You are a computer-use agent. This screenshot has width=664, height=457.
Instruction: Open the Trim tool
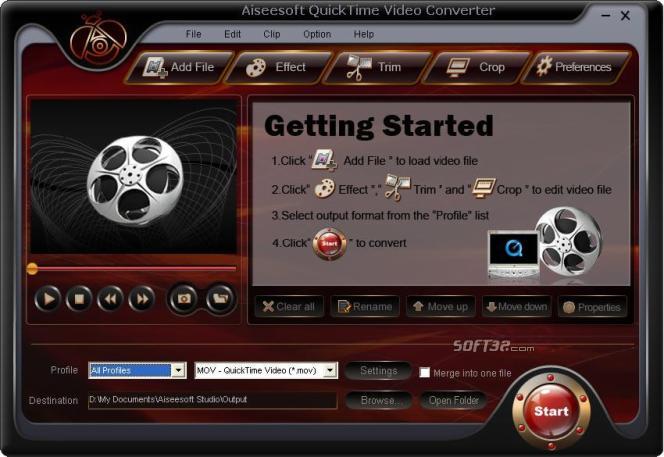(x=376, y=67)
